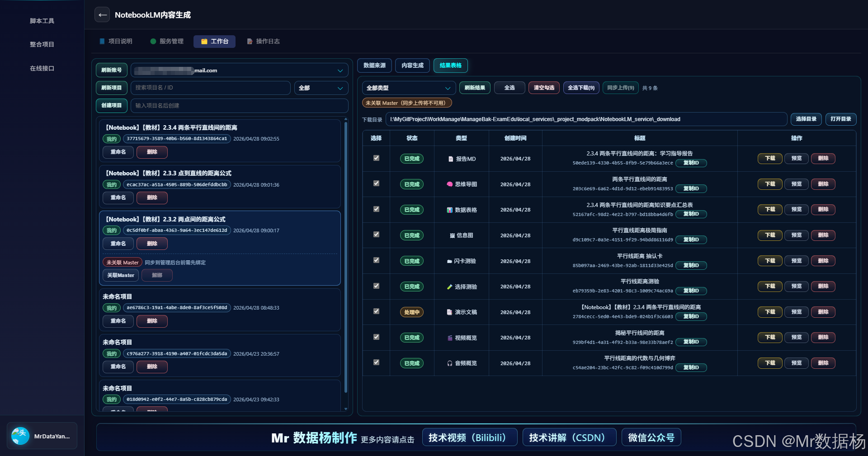The height and width of the screenshot is (456, 868).
Task: Click the MrDataYan avatar icon
Action: [20, 436]
